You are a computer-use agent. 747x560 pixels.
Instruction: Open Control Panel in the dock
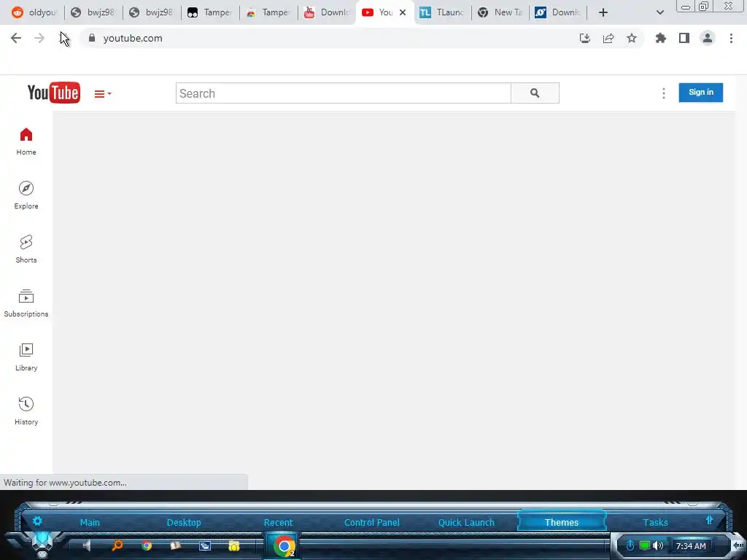click(372, 522)
